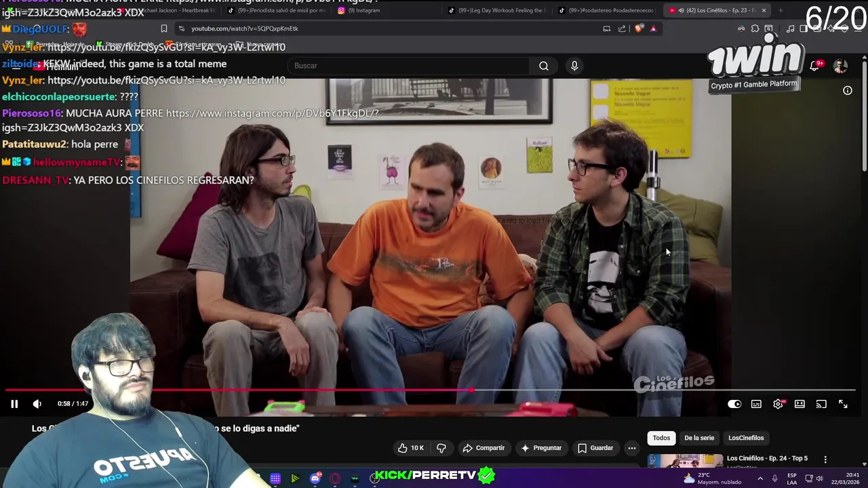Open the three-dot more actions menu
The image size is (868, 488).
coord(632,448)
